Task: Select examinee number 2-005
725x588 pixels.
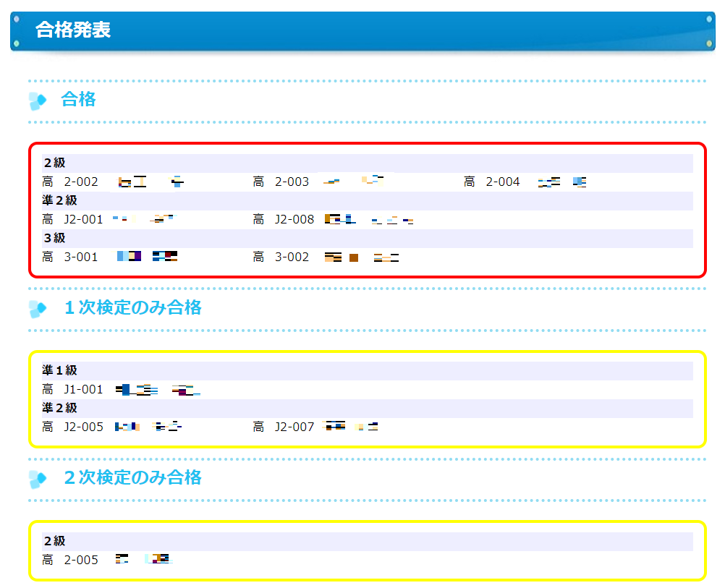Action: point(81,561)
